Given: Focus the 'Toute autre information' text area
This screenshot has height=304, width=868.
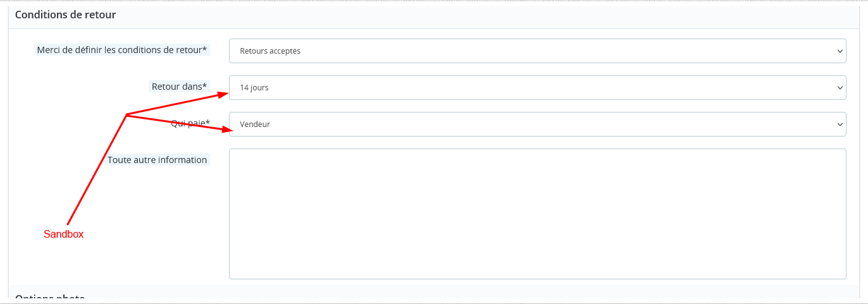Looking at the screenshot, I should (536, 214).
